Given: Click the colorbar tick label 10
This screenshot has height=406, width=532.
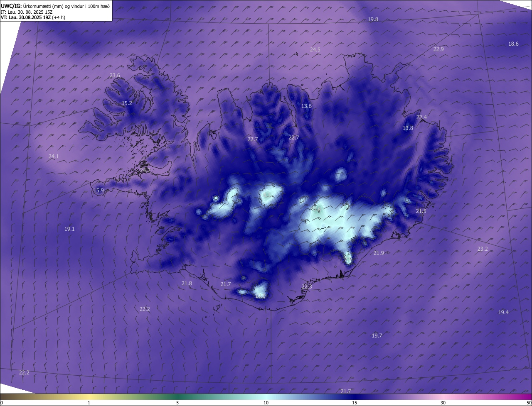Looking at the screenshot, I should coord(266,403).
